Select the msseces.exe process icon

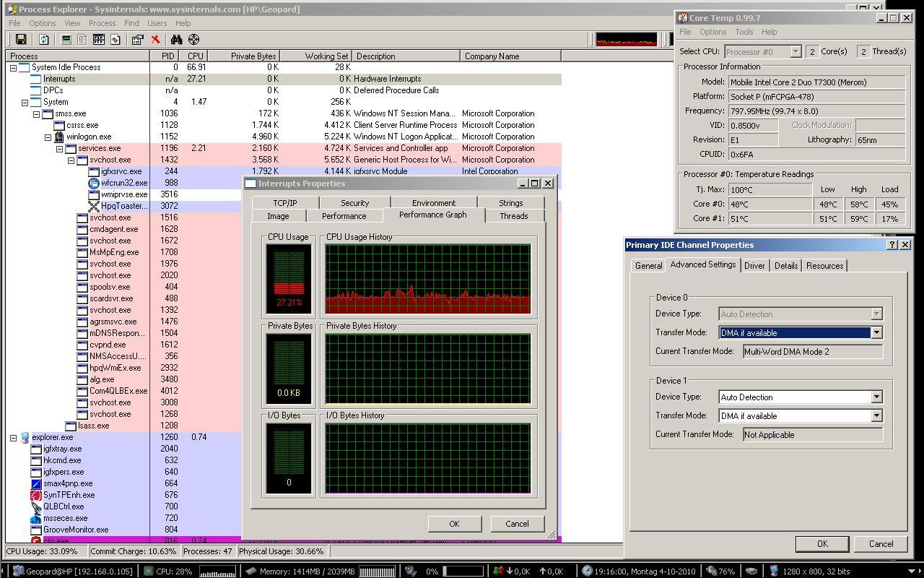tap(36, 518)
